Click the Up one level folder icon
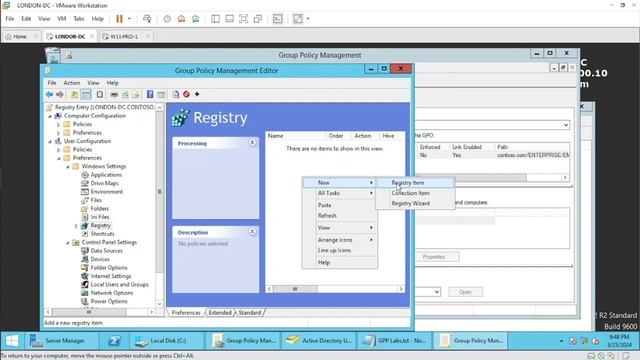Image resolution: width=640 pixels, height=360 pixels. pyautogui.click(x=74, y=94)
